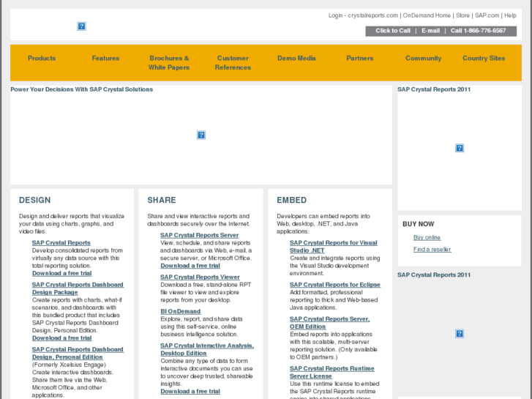This screenshot has height=399, width=532.
Task: Open SAP Crystal Reports Dashboard Design Package
Action: 78,288
